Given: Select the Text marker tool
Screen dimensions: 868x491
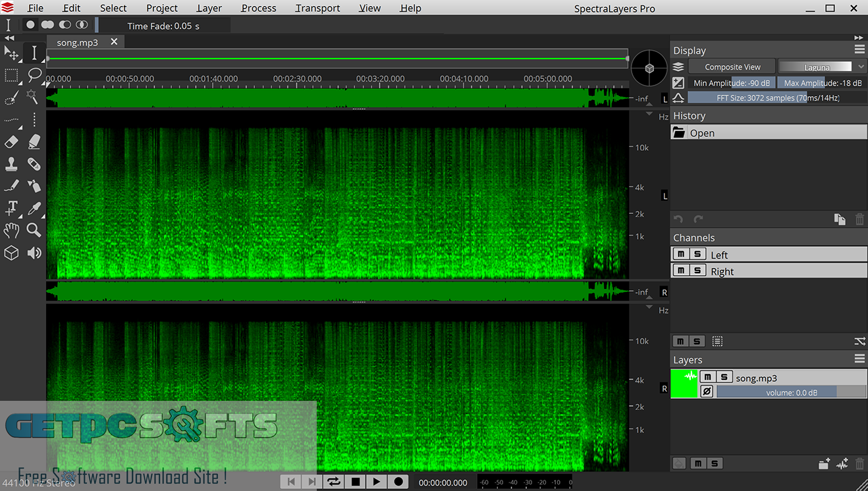Looking at the screenshot, I should [x=11, y=209].
